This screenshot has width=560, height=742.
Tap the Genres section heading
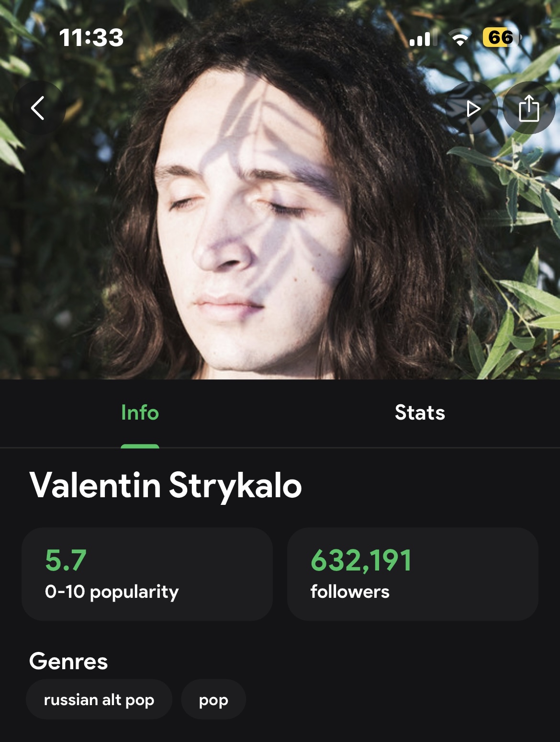point(68,662)
